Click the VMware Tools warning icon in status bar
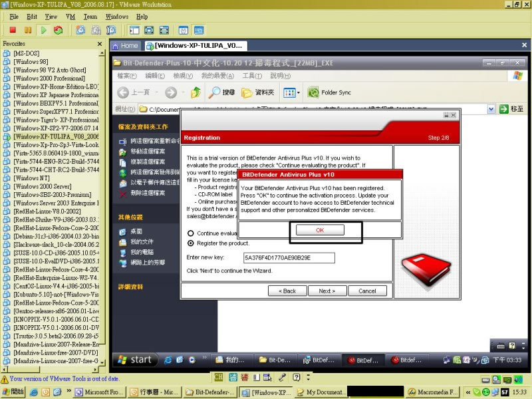The width and height of the screenshot is (532, 399). (5, 379)
